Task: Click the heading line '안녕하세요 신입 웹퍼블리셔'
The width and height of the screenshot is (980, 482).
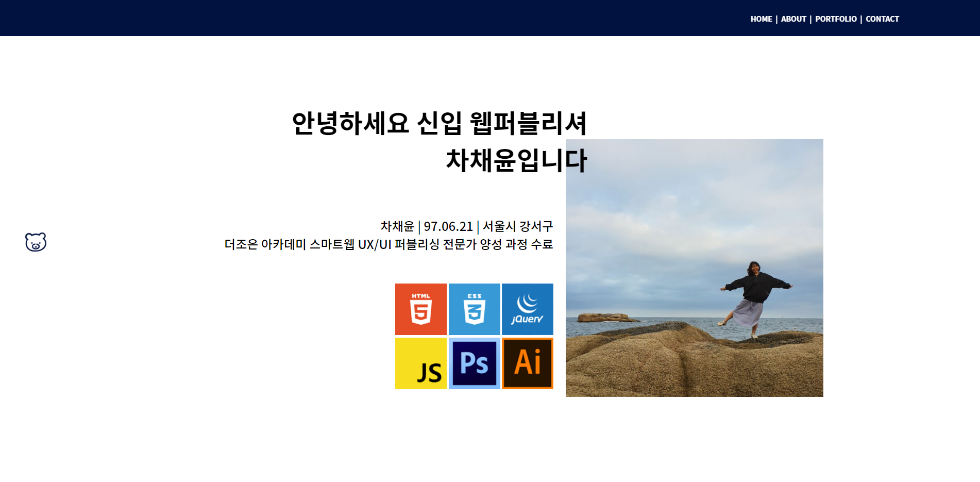Action: coord(440,123)
